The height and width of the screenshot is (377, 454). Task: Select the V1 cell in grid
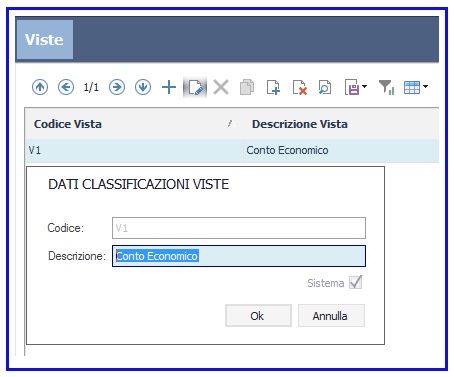[134, 150]
